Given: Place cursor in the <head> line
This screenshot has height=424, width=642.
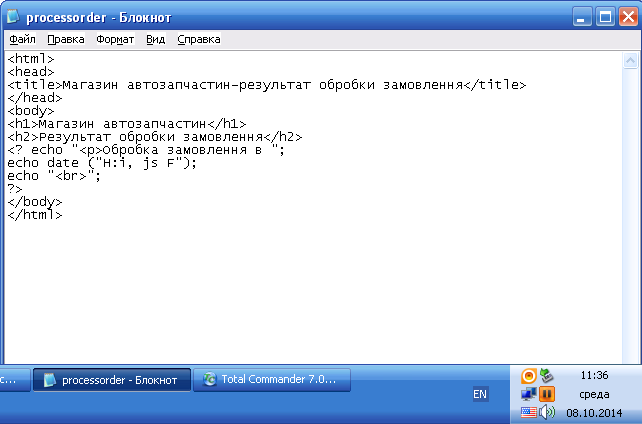Looking at the screenshot, I should [x=31, y=72].
